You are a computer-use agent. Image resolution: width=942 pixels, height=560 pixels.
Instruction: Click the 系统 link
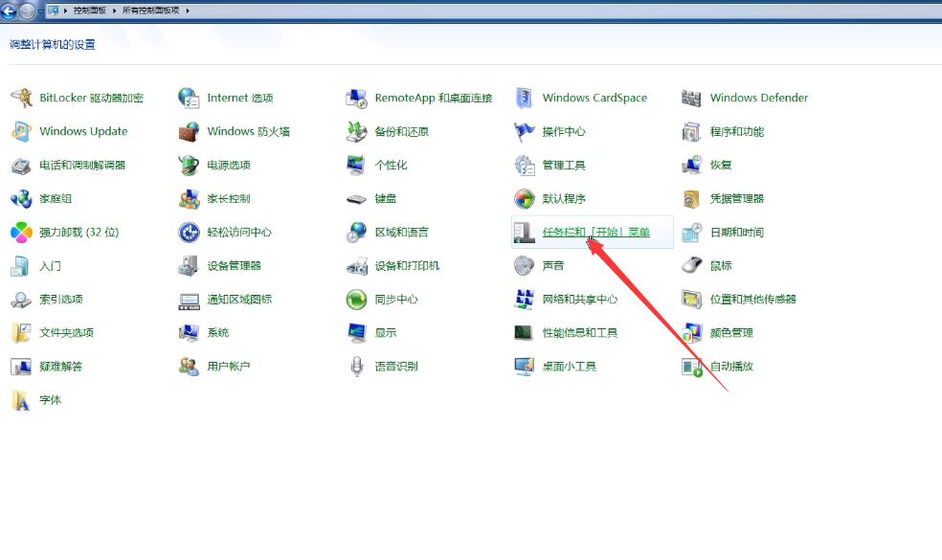(x=217, y=333)
